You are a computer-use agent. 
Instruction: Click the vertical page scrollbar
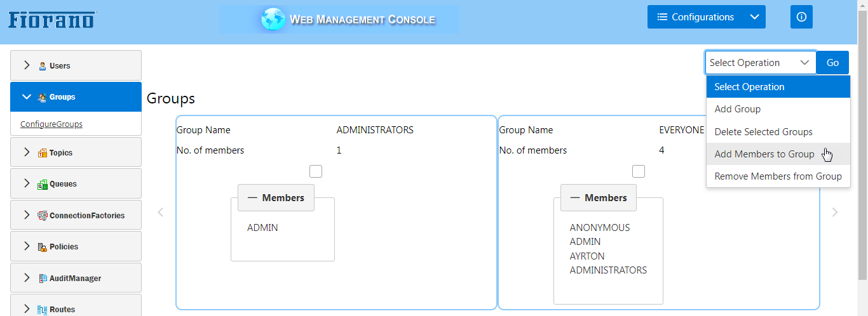tap(863, 146)
